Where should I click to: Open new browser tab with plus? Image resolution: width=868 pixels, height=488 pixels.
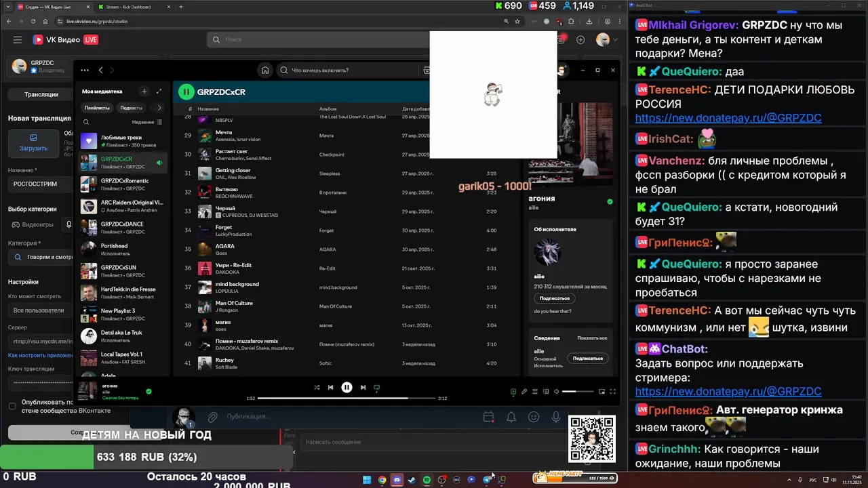tap(180, 7)
